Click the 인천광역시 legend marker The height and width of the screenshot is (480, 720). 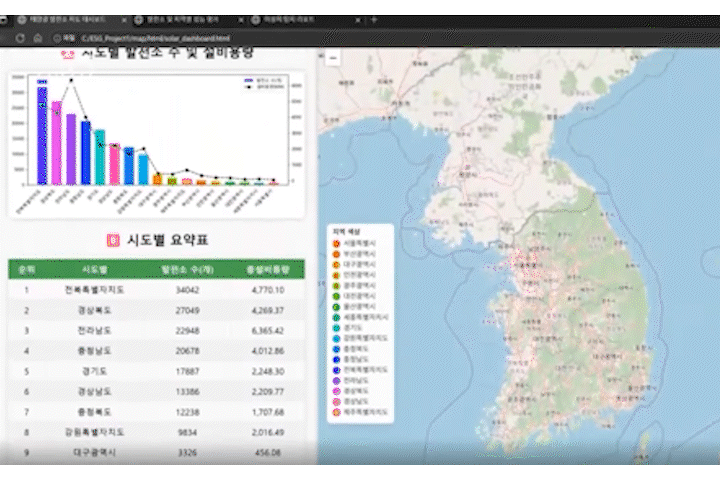[336, 275]
